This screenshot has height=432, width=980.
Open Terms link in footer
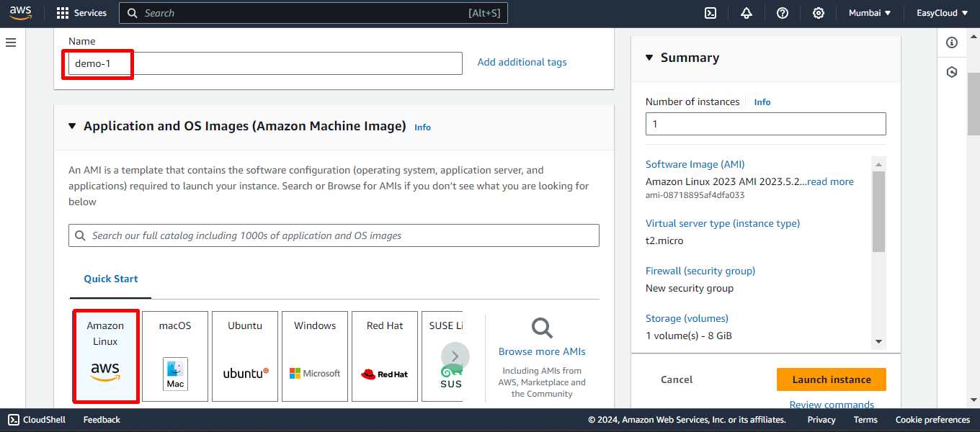click(x=865, y=420)
